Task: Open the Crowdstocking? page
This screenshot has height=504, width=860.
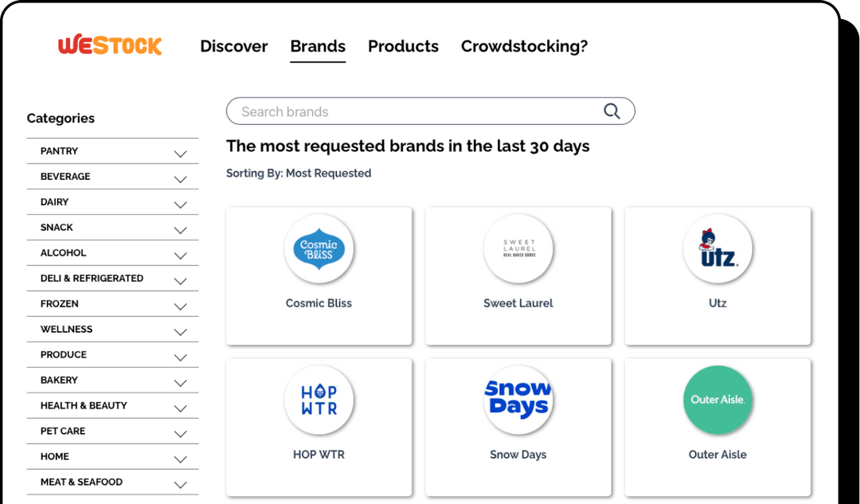Action: [x=524, y=46]
